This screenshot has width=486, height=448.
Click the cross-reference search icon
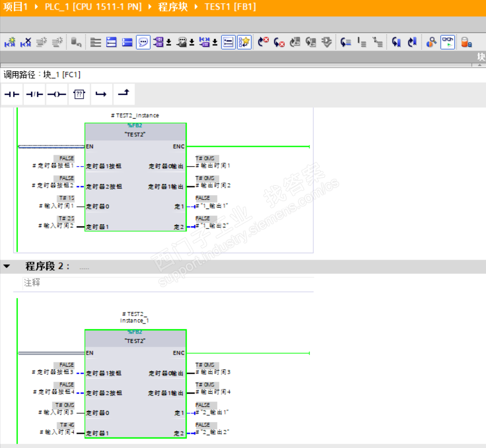[432, 42]
